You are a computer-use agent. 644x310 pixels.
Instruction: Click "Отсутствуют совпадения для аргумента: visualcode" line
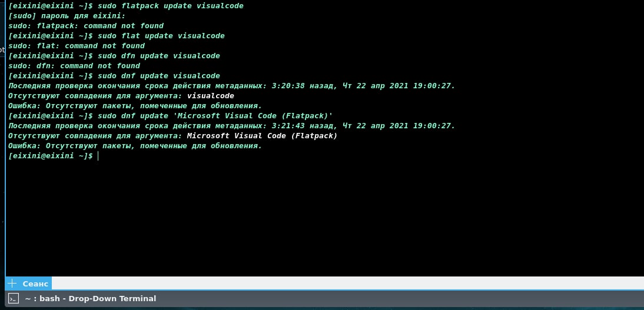pos(121,96)
